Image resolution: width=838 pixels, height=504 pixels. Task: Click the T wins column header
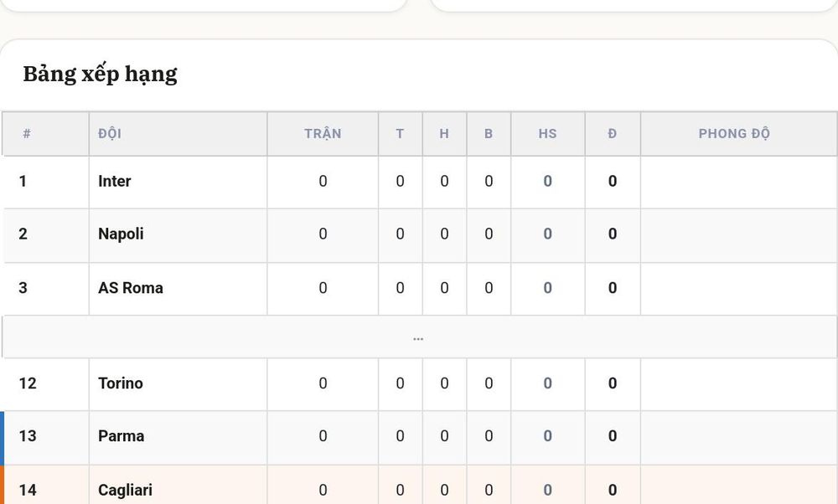click(400, 133)
